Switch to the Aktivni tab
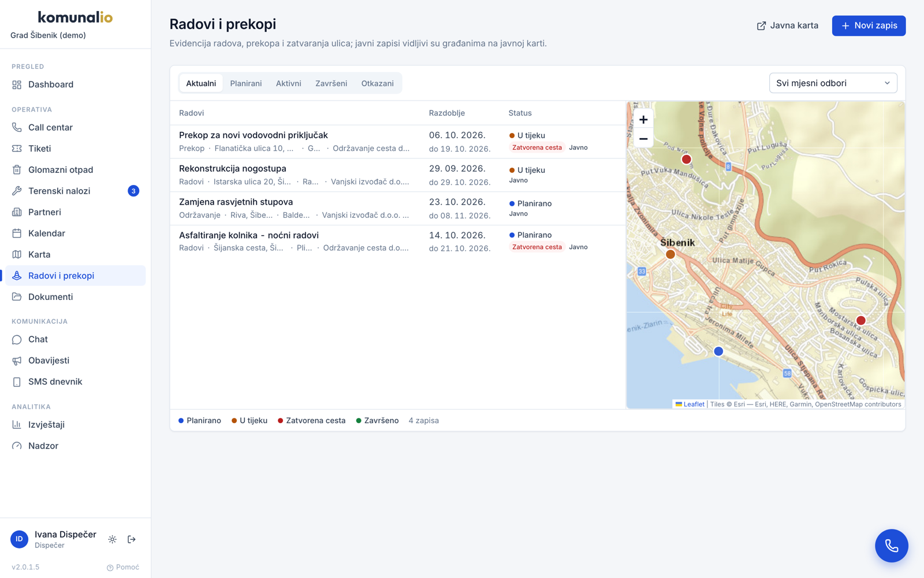Screen dimensions: 924x578 click(289, 83)
